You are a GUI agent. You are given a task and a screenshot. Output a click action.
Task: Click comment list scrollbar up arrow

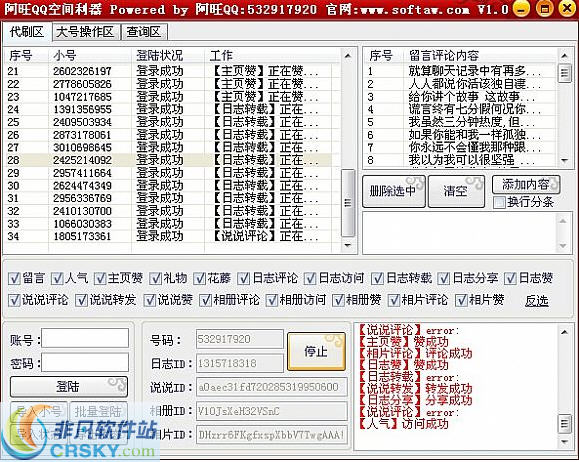click(x=564, y=56)
